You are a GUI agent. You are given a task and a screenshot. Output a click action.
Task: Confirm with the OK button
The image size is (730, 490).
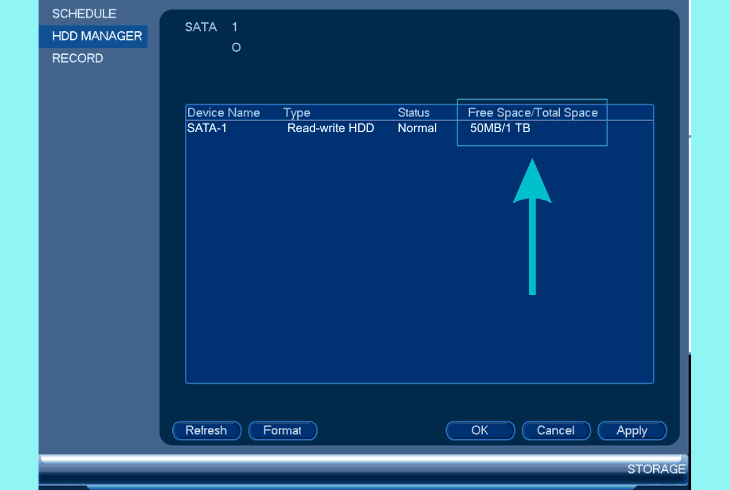pyautogui.click(x=480, y=430)
